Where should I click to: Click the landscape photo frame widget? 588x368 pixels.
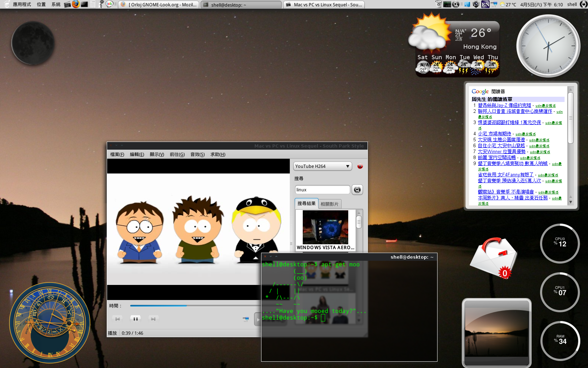pyautogui.click(x=496, y=333)
